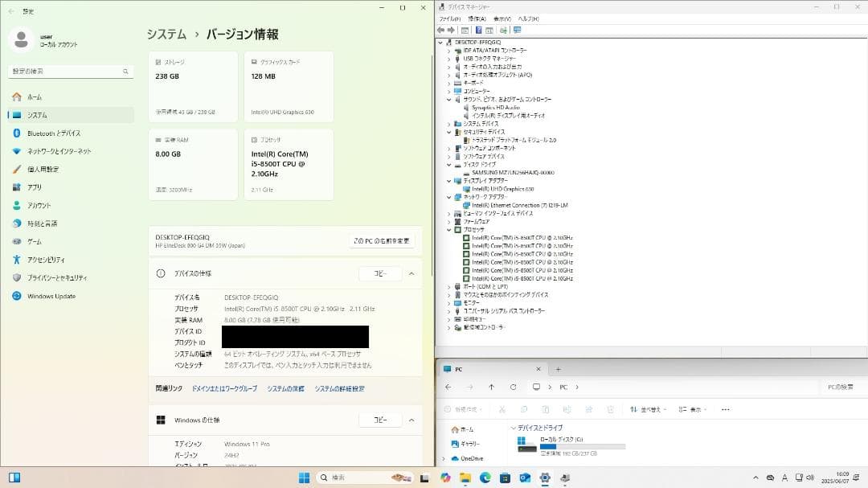Open Microsoft Edge from the taskbar

point(485,478)
